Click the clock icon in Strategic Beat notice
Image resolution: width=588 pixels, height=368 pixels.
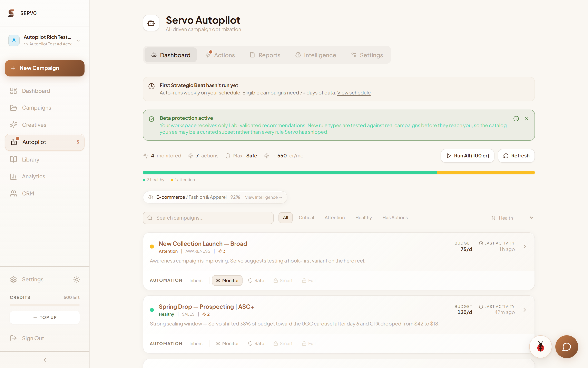pyautogui.click(x=152, y=86)
